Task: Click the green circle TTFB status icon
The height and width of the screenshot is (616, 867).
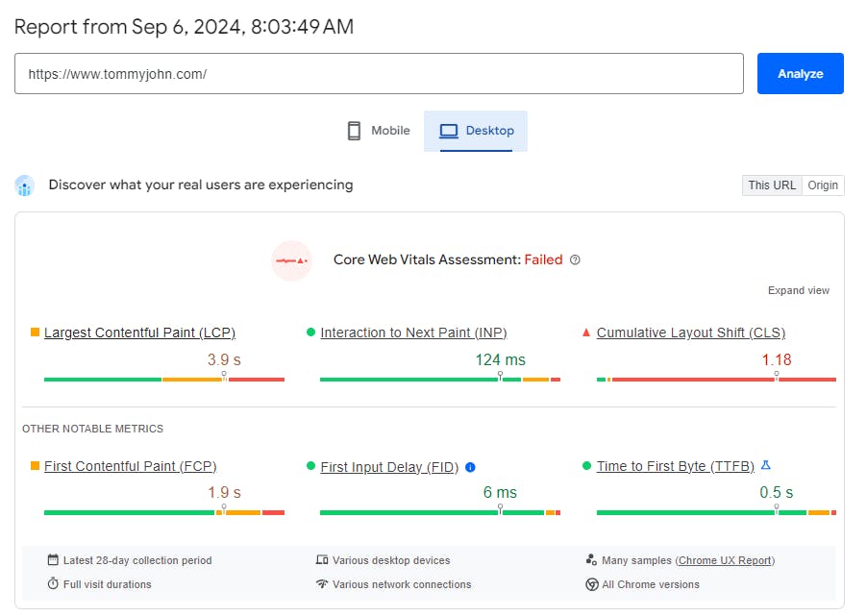Action: coord(586,465)
